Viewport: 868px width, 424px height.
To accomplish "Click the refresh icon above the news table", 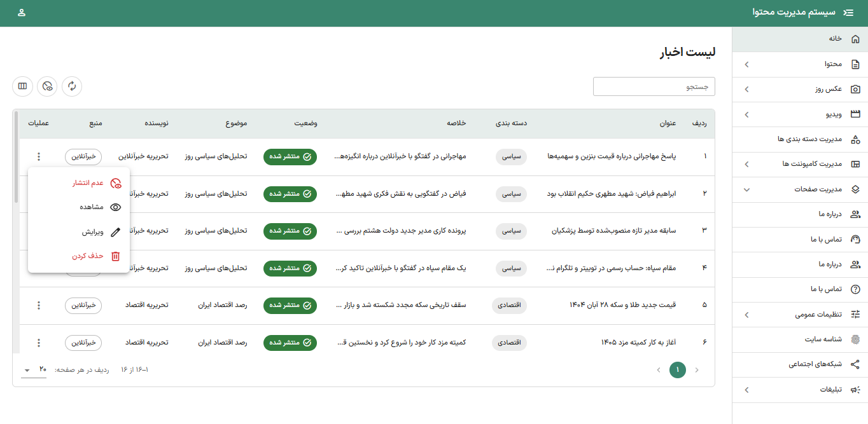I will (x=72, y=86).
